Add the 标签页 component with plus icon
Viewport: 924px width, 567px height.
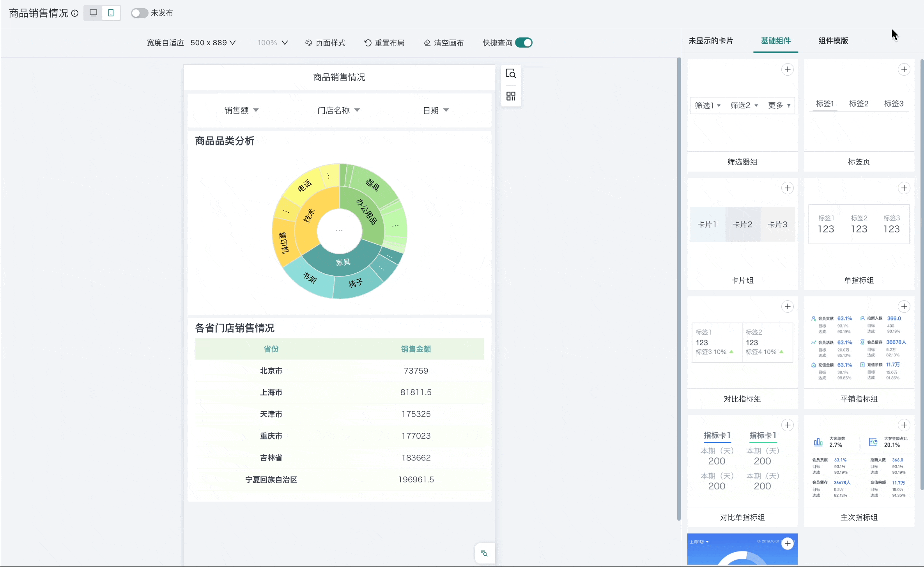(904, 69)
